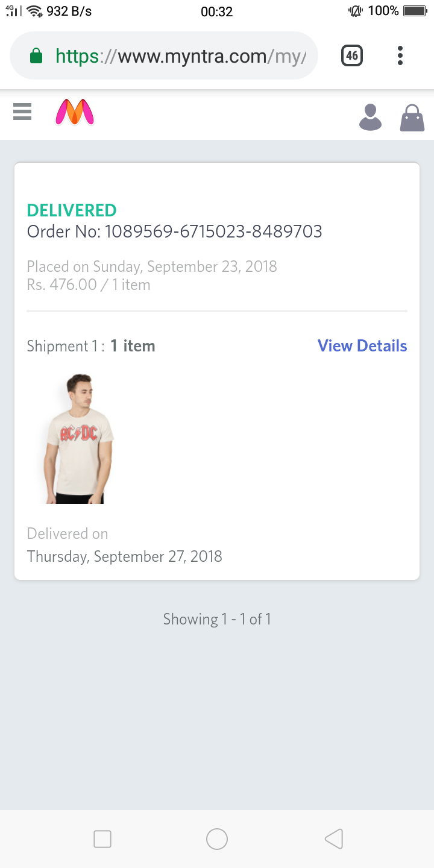This screenshot has width=434, height=868.
Task: Tap the order number text
Action: [175, 231]
